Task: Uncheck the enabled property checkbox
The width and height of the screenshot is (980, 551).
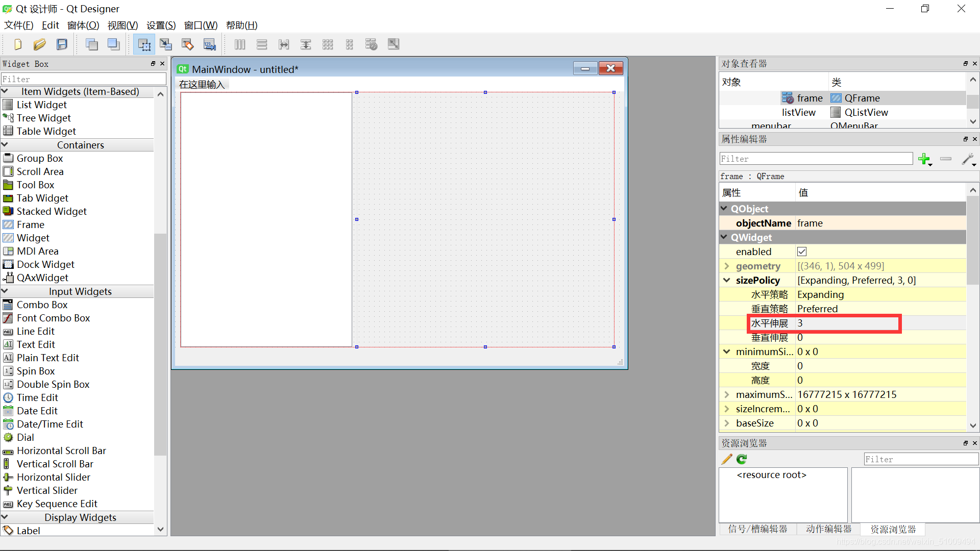Action: (x=801, y=251)
